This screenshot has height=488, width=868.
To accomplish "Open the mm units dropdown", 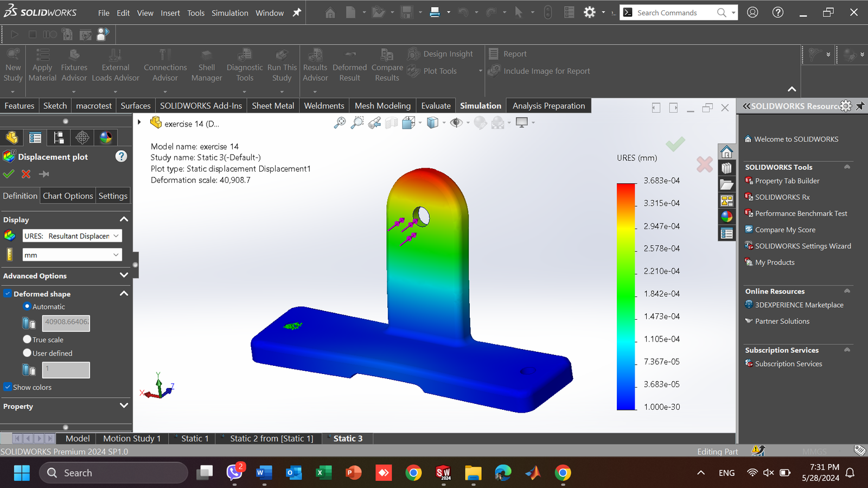I will tap(72, 255).
